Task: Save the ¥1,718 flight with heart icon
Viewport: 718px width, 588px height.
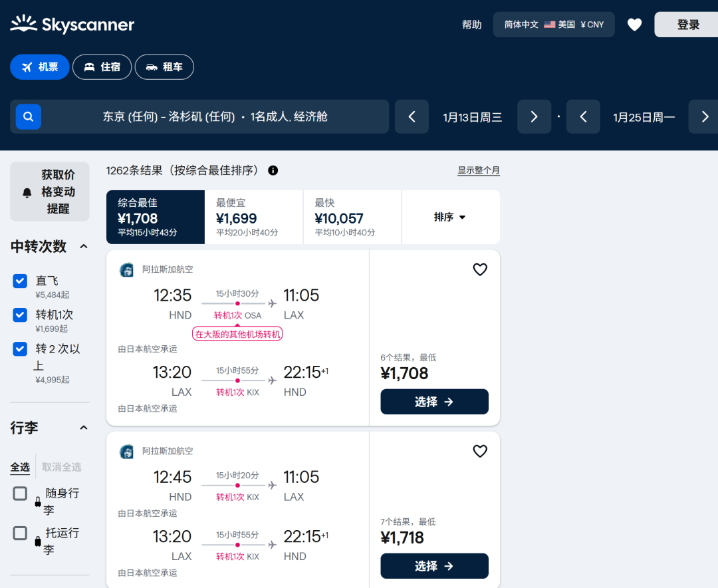Action: (x=480, y=452)
